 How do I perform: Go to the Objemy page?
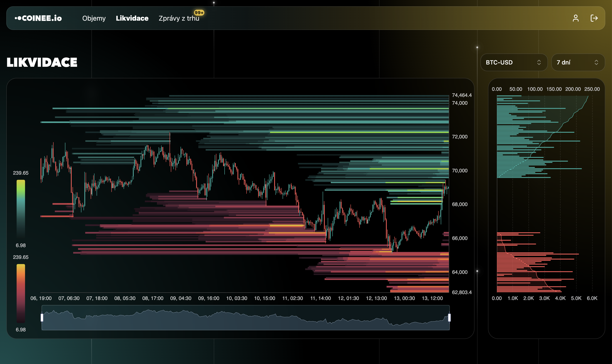(94, 18)
